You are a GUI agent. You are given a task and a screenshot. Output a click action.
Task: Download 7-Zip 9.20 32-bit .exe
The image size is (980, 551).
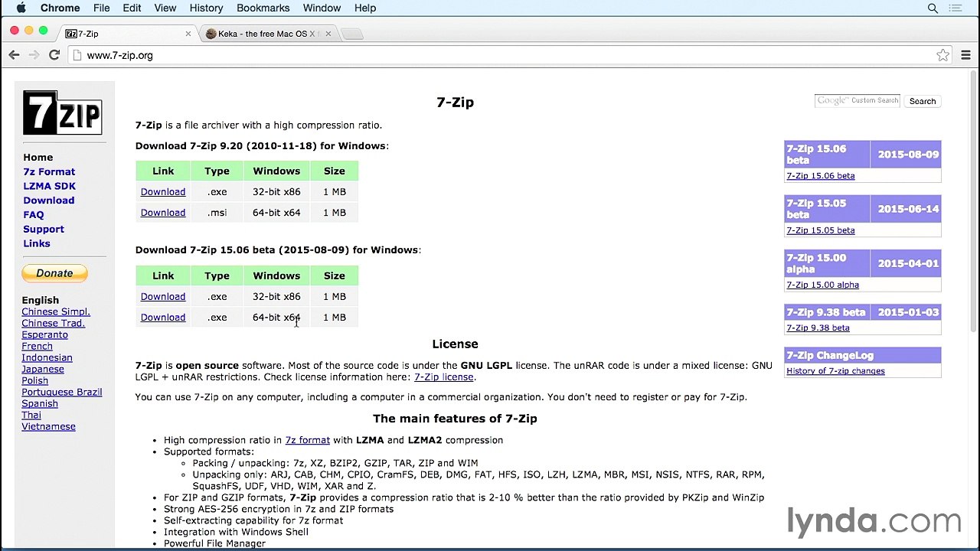[163, 192]
